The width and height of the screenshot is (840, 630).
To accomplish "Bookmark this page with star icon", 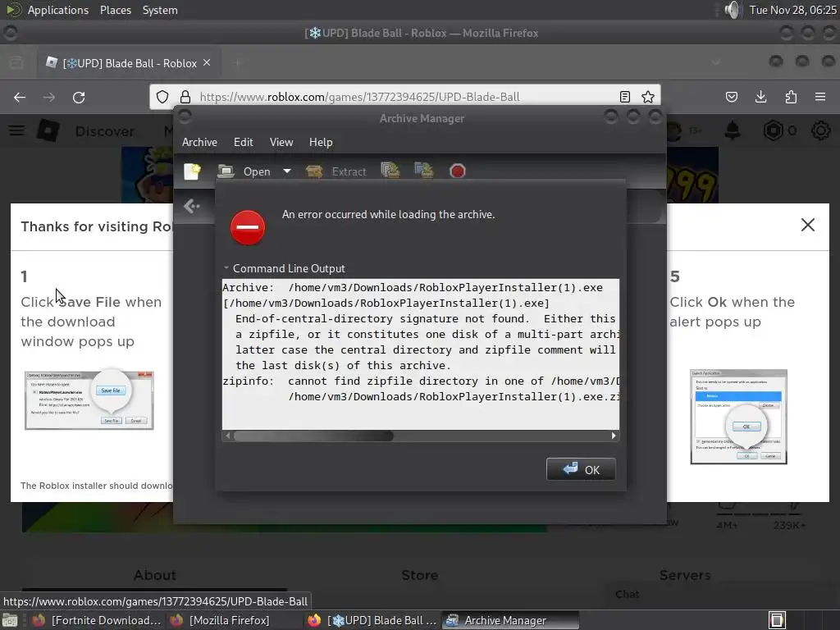I will [x=648, y=97].
